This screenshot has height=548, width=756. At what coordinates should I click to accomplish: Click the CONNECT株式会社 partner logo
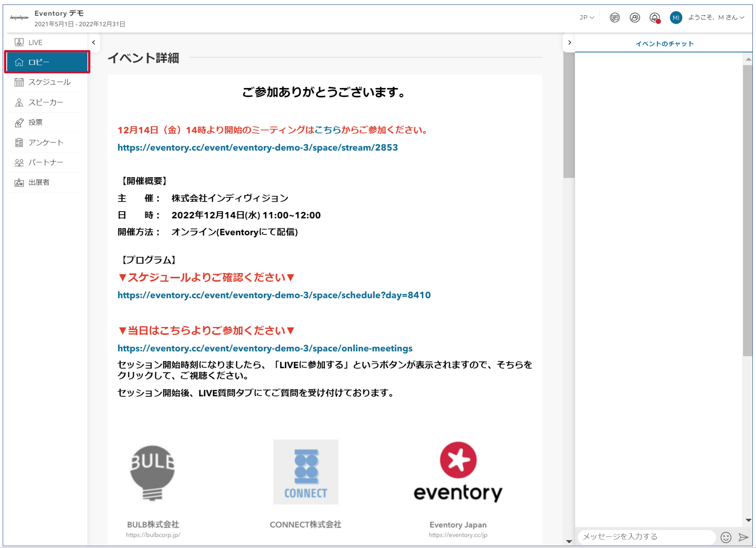point(306,472)
